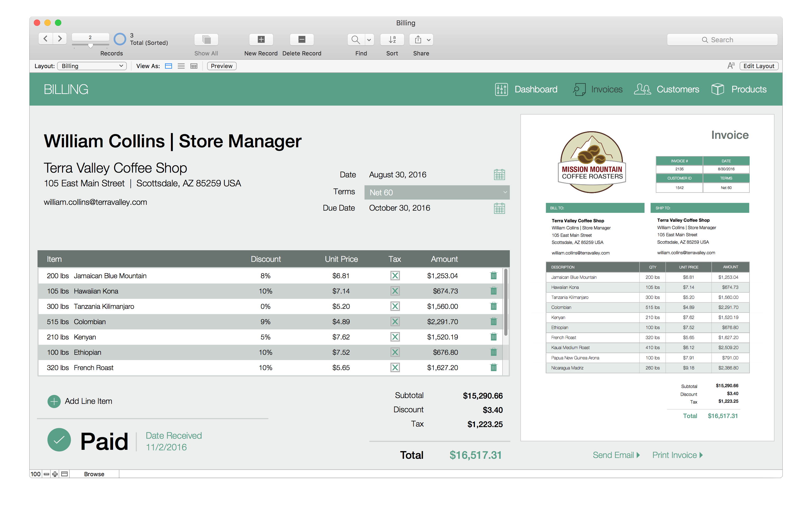Navigate to the Products tab
Viewport: 812px width, 520px height.
739,89
